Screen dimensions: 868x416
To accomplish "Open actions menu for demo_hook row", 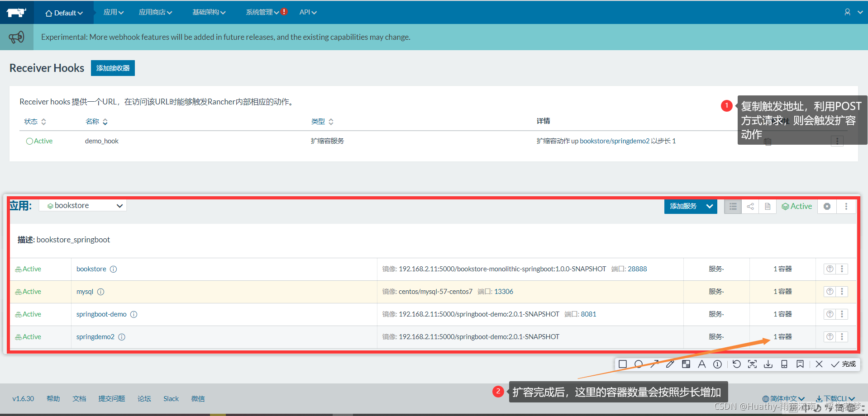I will [x=837, y=141].
